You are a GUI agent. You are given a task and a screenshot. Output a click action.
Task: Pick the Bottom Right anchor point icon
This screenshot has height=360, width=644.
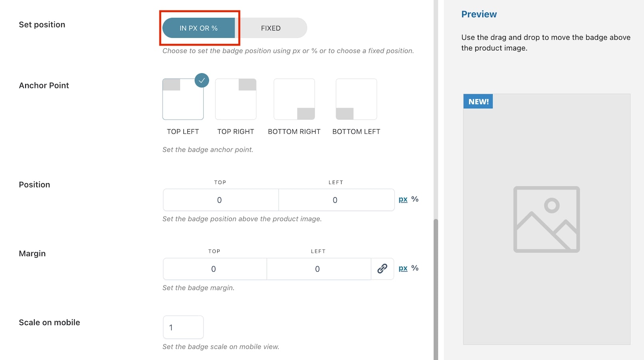tap(294, 99)
